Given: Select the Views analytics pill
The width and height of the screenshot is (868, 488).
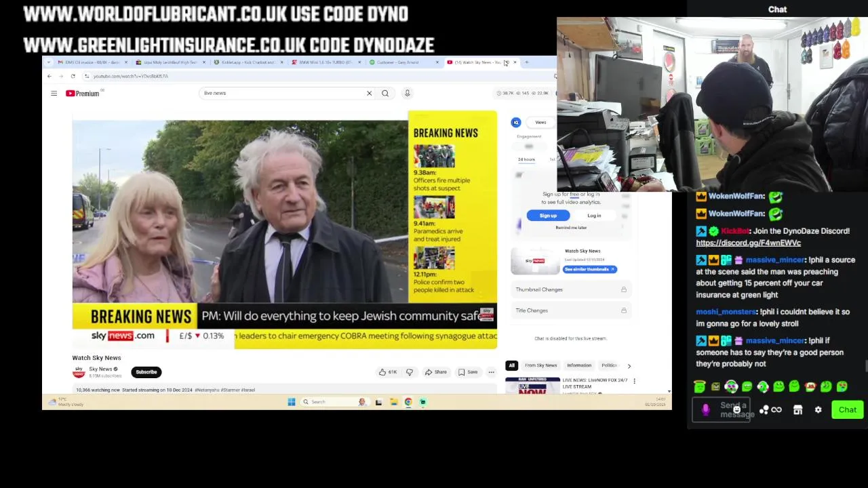Looking at the screenshot, I should click(540, 123).
